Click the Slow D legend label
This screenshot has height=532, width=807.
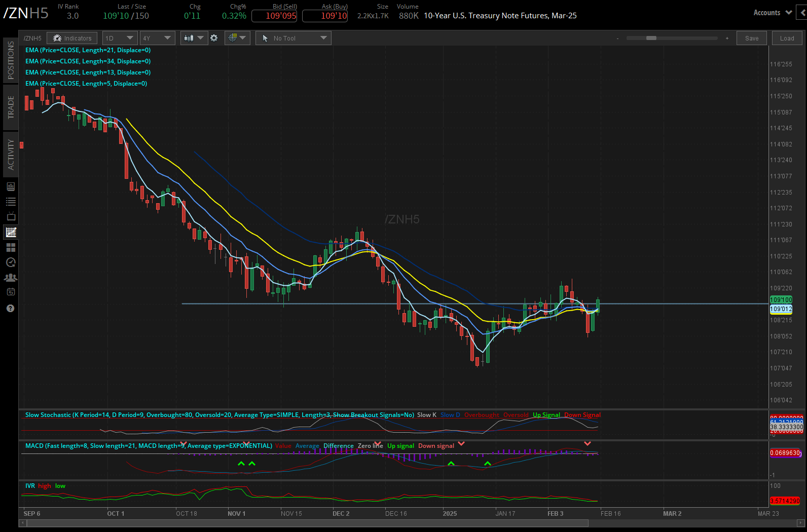pyautogui.click(x=450, y=415)
